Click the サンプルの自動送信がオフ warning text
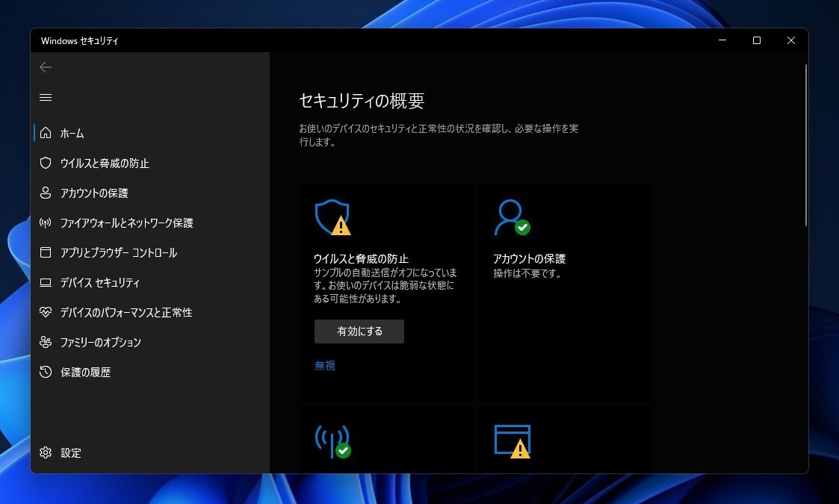 [386, 286]
